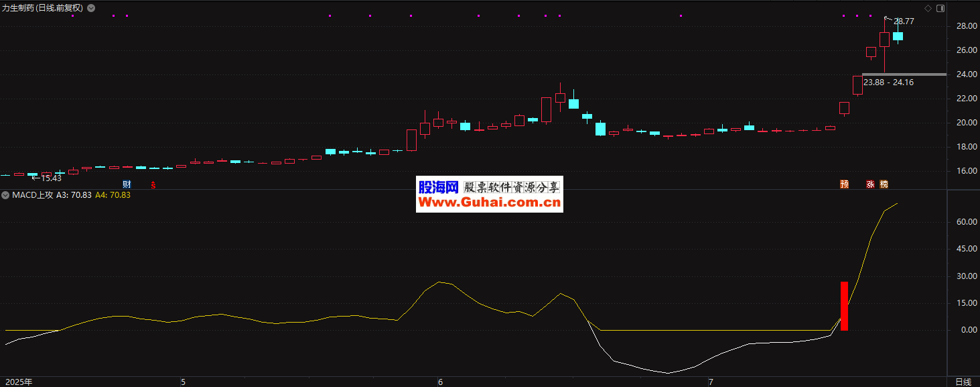
Task: Click the 20.00 price axis label
Action: pyautogui.click(x=965, y=123)
